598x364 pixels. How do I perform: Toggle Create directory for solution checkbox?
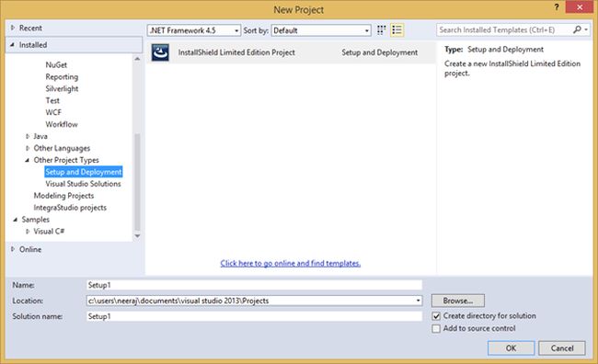tap(436, 316)
